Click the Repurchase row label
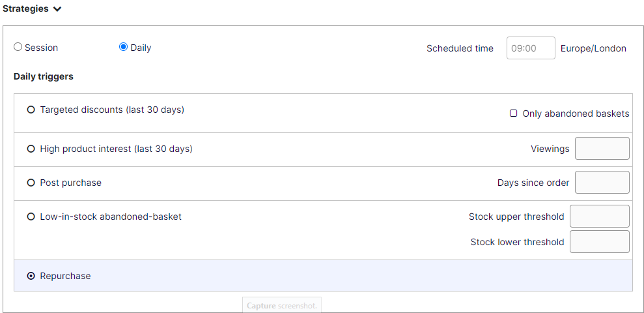 point(65,276)
